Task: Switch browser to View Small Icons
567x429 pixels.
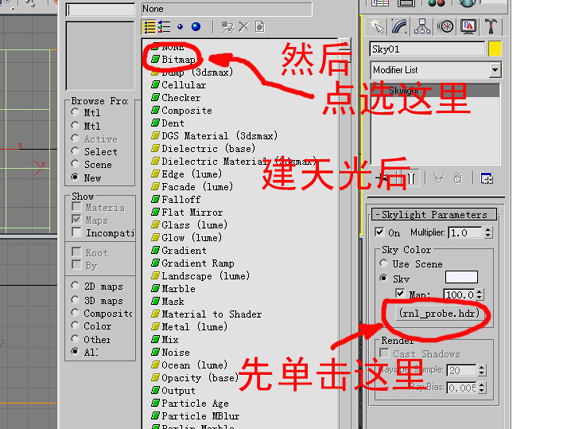Action: click(x=180, y=27)
